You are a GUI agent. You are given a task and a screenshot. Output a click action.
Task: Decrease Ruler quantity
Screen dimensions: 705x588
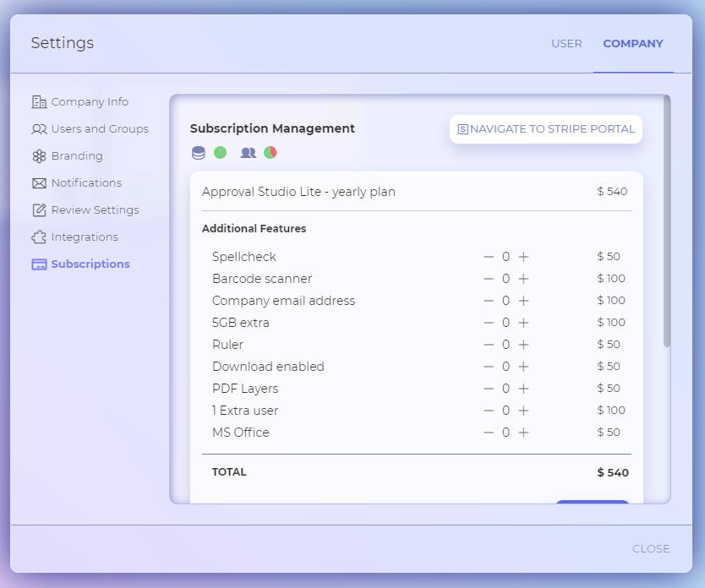(489, 345)
